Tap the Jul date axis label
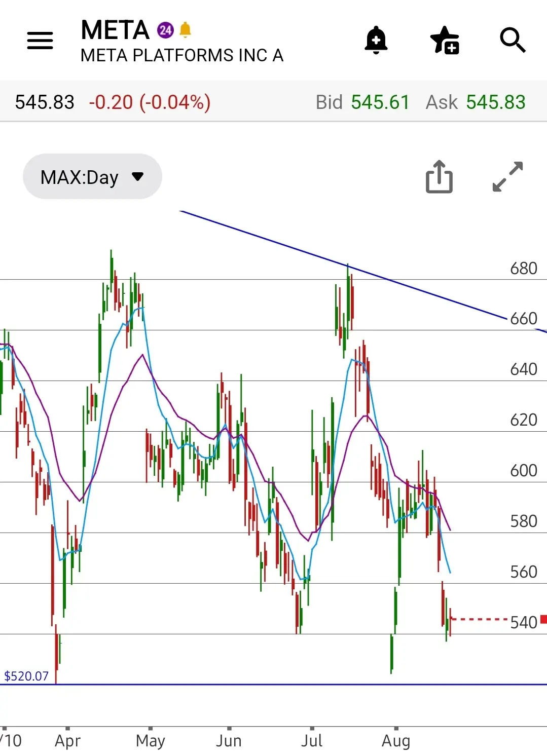Image resolution: width=547 pixels, height=756 pixels. pos(312,741)
